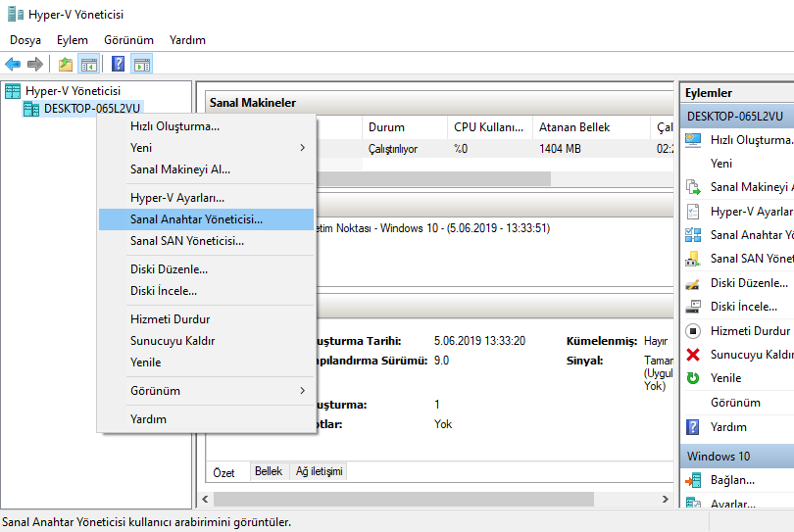Click the Hyper-V Yöneticisi title bar app icon
Screen dimensions: 794x532
click(x=15, y=14)
